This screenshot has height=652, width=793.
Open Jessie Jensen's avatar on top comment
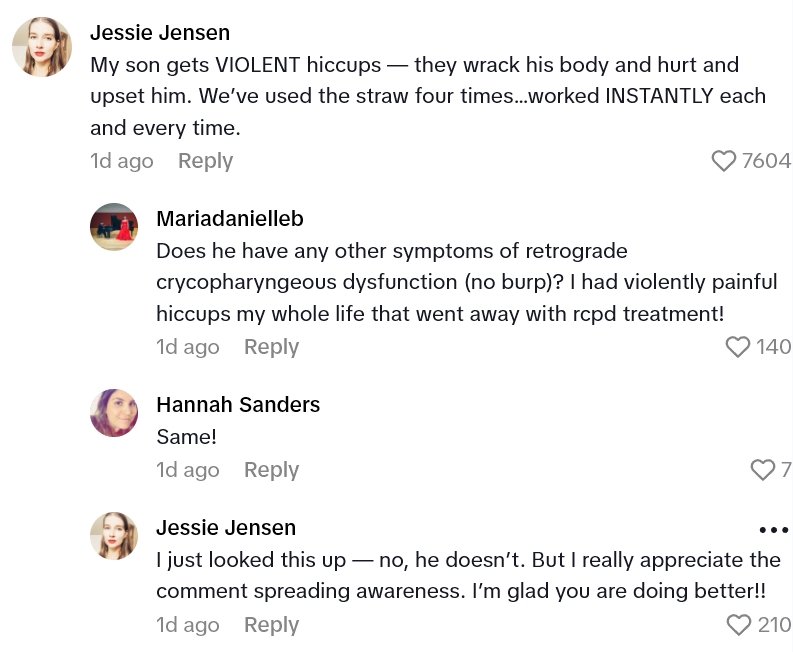(x=41, y=47)
